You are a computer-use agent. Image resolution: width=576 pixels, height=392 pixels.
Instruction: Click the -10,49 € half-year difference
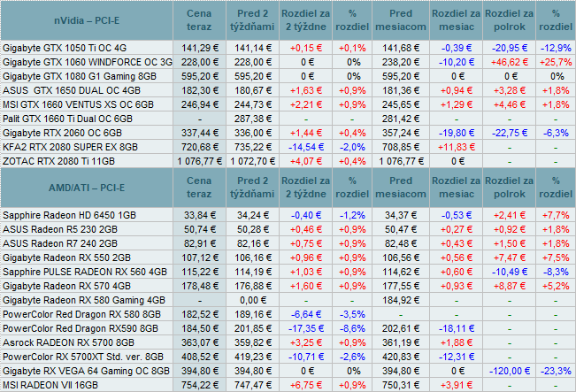pos(509,272)
